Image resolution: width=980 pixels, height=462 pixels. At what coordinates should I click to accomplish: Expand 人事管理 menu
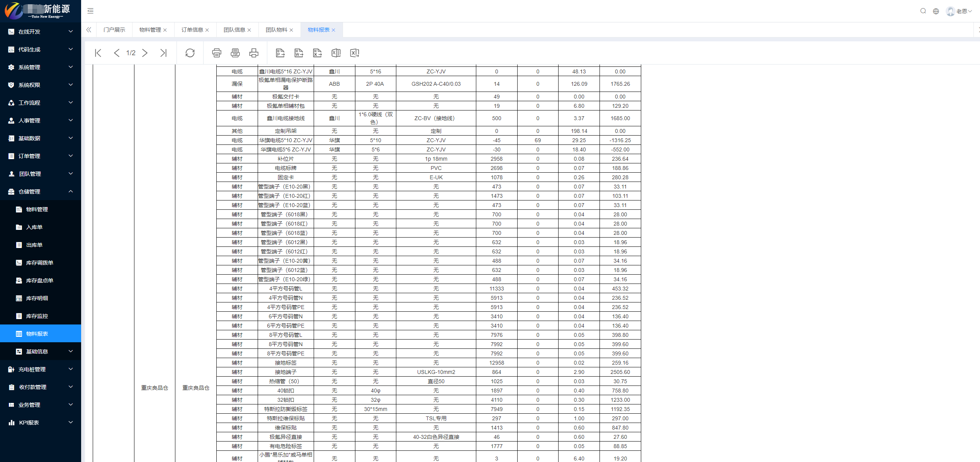click(41, 121)
